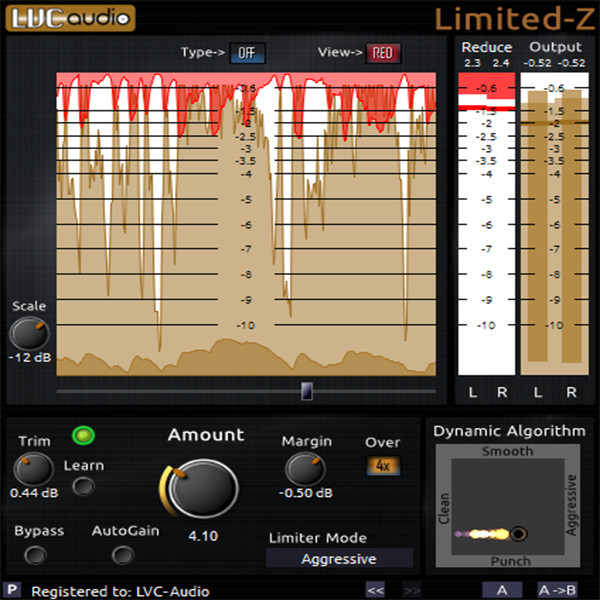Enable the AutoGain button
600x600 pixels.
pos(124,554)
